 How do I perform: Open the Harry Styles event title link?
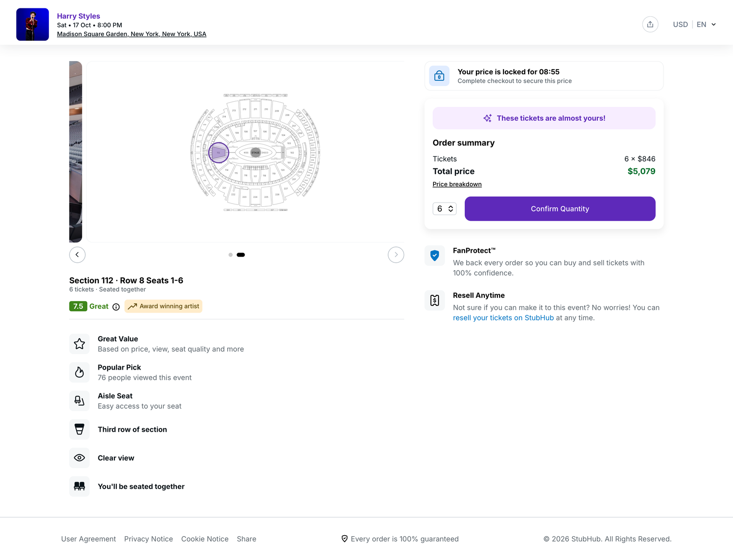78,16
